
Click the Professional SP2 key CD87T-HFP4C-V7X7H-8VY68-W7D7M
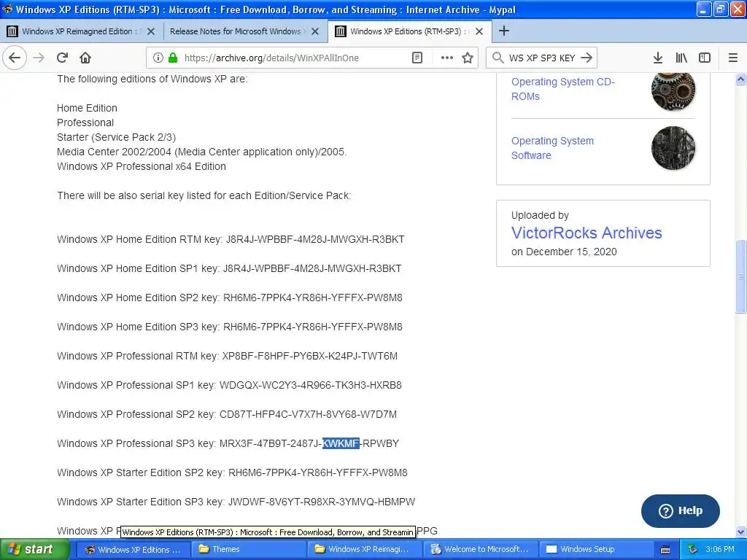[x=308, y=414]
